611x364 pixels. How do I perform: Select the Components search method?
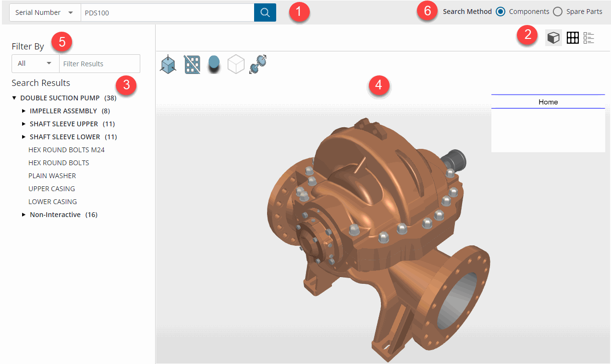(501, 12)
